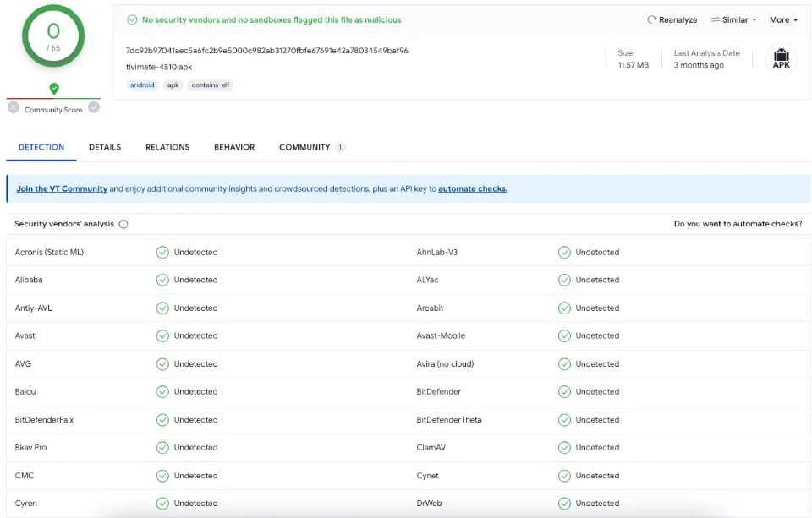Switch to the Details tab
This screenshot has width=812, height=518.
(105, 147)
